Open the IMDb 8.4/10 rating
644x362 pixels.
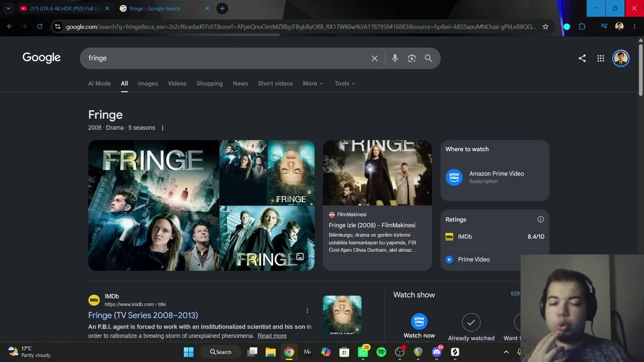point(495,237)
